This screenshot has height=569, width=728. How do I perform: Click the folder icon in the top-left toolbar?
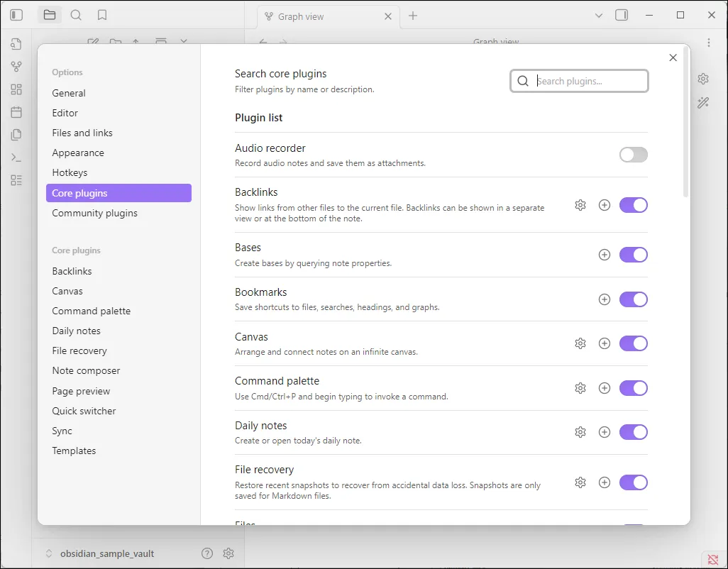pos(49,14)
